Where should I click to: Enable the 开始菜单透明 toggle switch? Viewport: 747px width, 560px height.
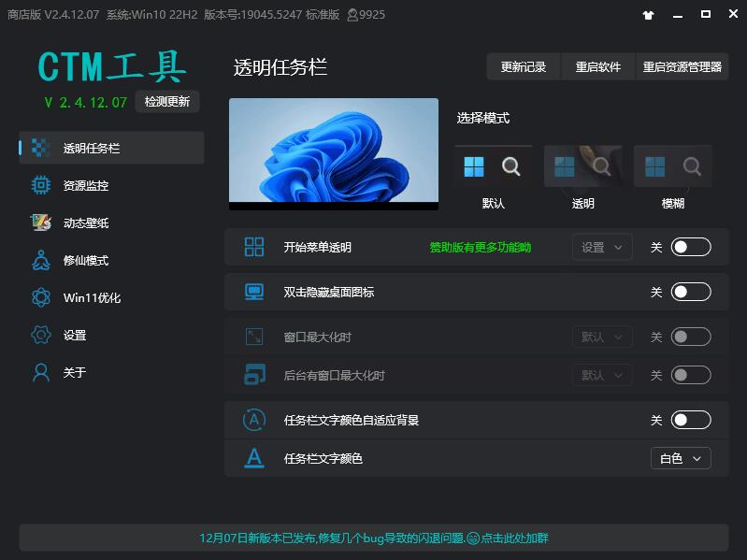pos(691,247)
